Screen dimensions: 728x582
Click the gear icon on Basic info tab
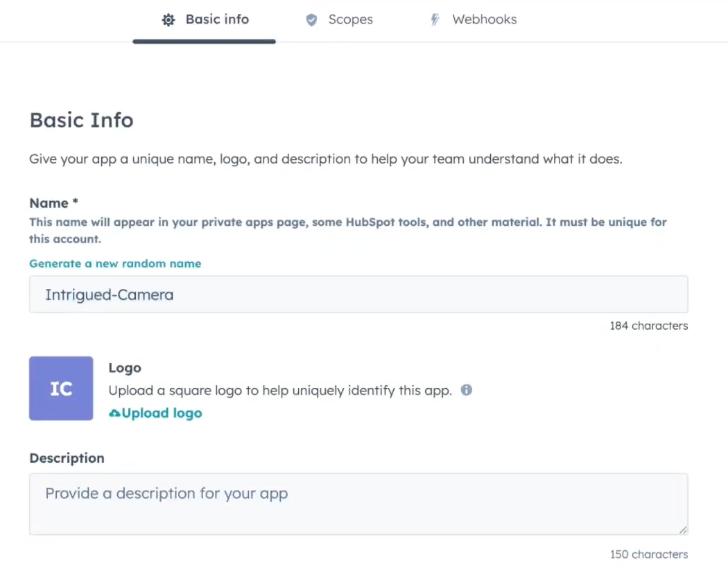pos(168,20)
